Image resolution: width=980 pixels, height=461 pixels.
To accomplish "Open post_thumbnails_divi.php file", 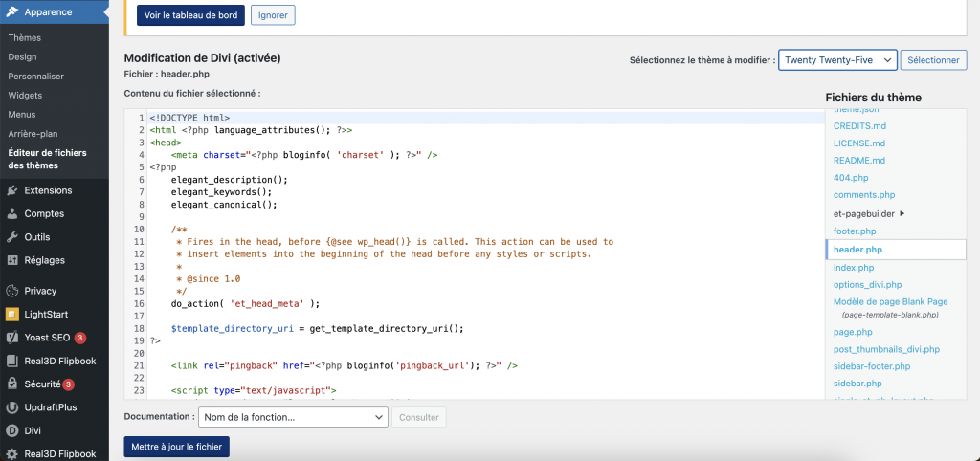I will pos(886,349).
